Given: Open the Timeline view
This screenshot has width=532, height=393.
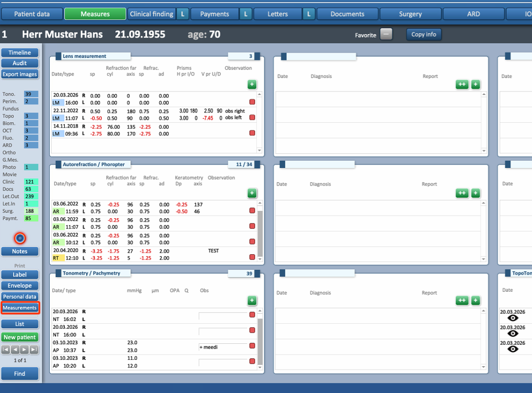Looking at the screenshot, I should [19, 53].
